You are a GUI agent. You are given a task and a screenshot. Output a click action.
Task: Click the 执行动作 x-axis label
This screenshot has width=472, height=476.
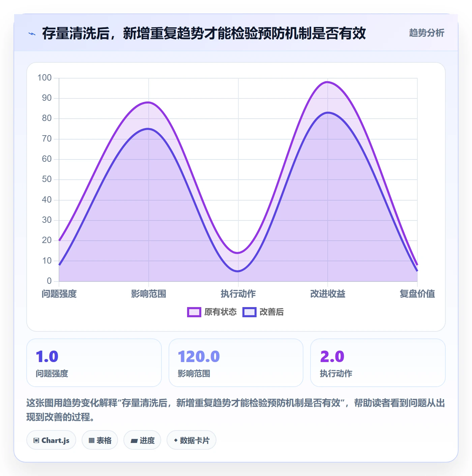click(238, 294)
